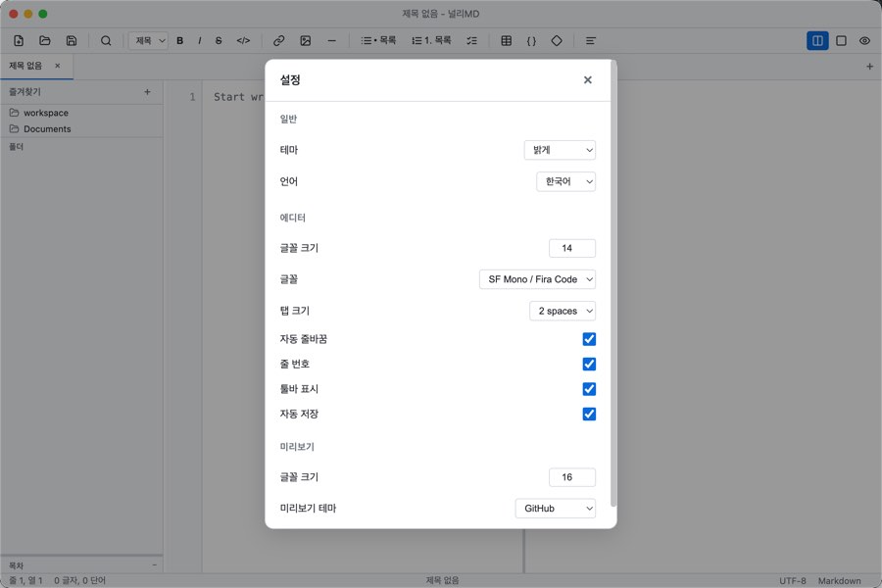This screenshot has height=588, width=882.
Task: Click 0 글자, 0 단어 word count
Action: (x=80, y=580)
